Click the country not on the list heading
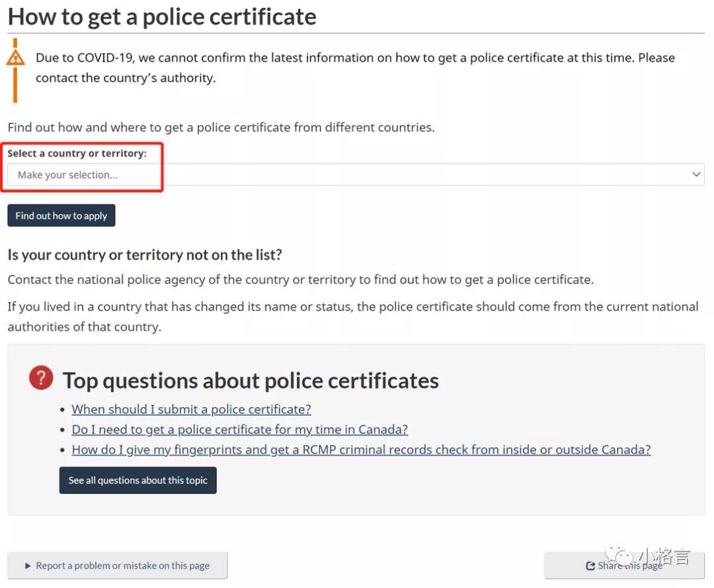This screenshot has width=714, height=588. click(145, 255)
